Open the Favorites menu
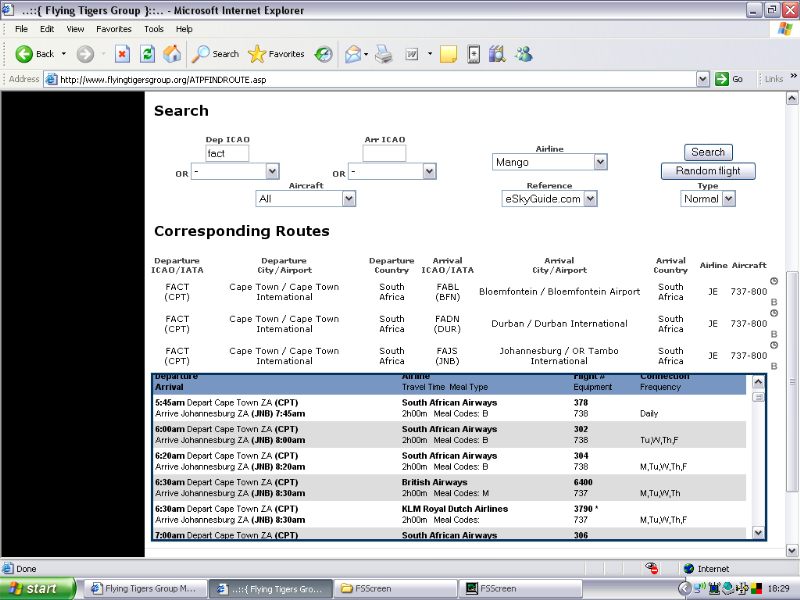Image resolution: width=800 pixels, height=600 pixels. tap(113, 29)
